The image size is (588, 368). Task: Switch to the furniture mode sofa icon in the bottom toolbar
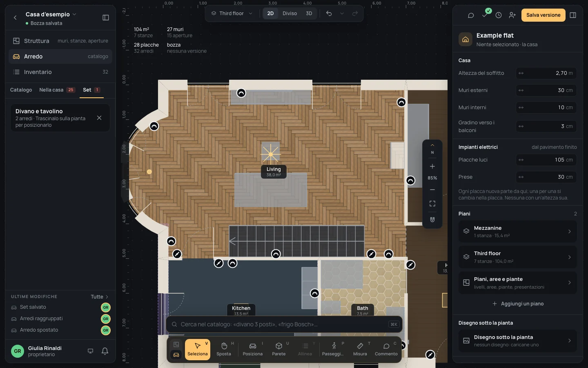(x=176, y=355)
